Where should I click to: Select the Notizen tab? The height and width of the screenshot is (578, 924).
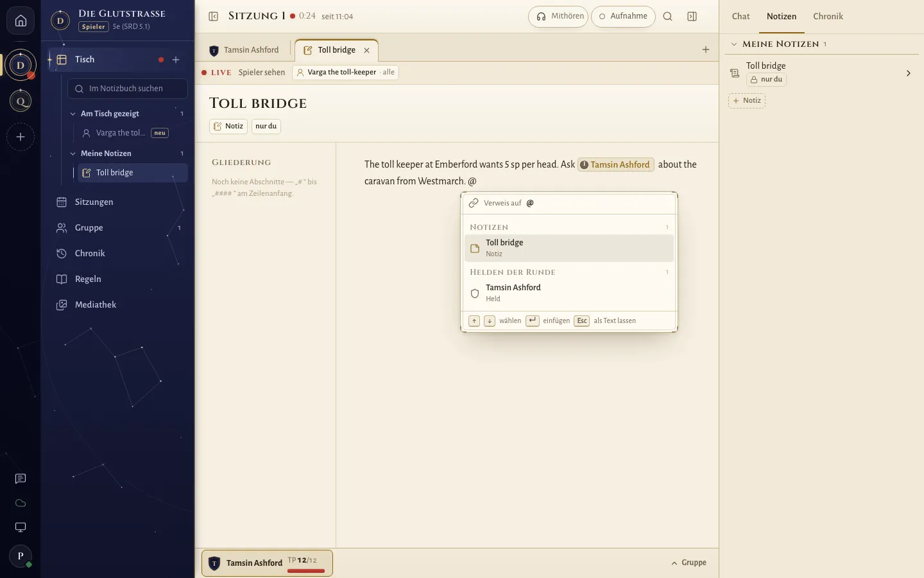pos(782,17)
